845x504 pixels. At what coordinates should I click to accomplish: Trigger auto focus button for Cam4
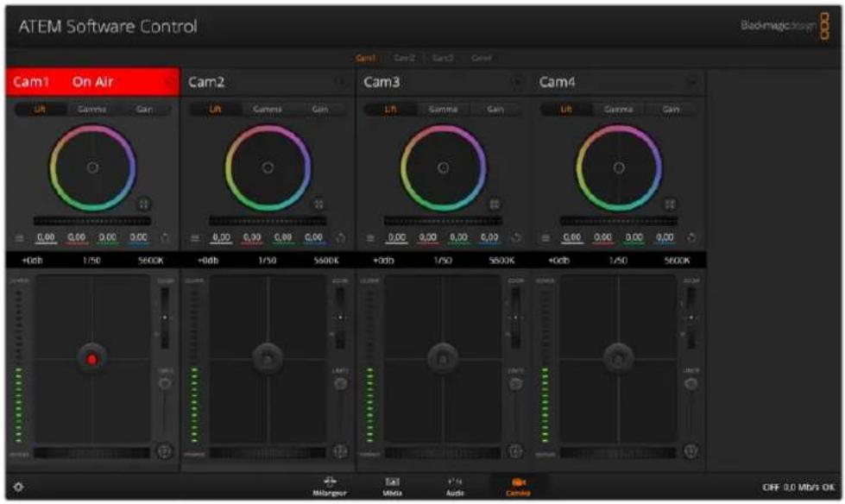691,450
